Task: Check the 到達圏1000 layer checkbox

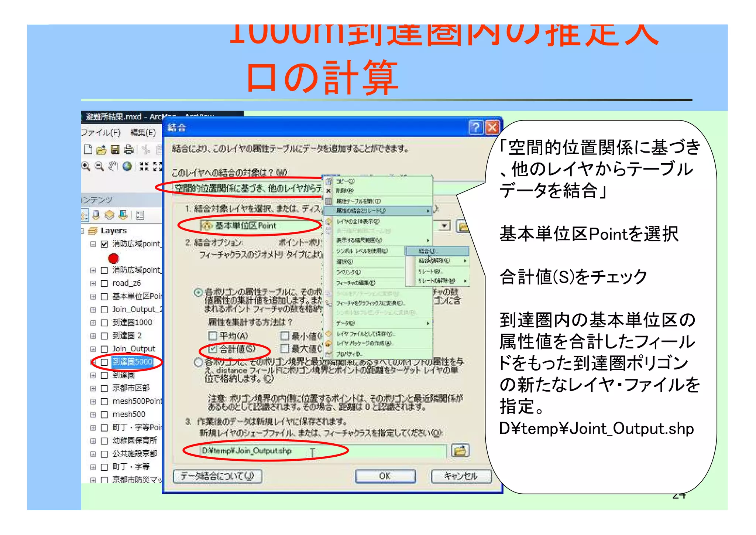Action: pos(104,323)
